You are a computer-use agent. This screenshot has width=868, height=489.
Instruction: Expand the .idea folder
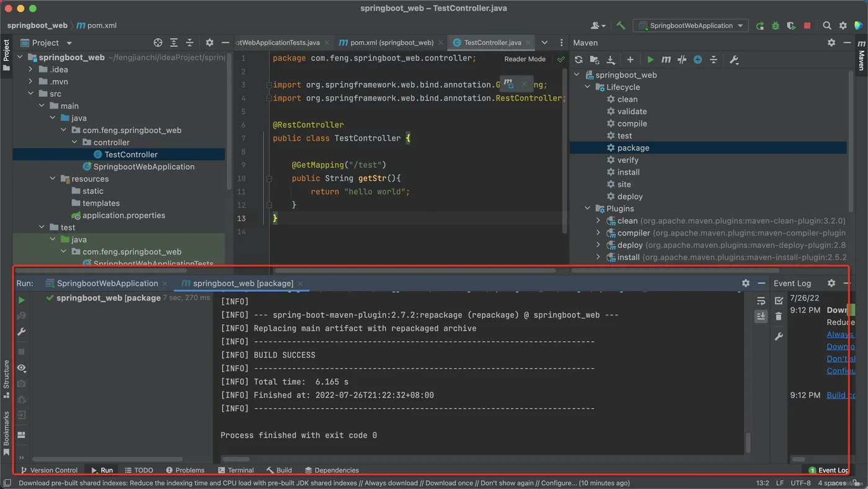[30, 69]
